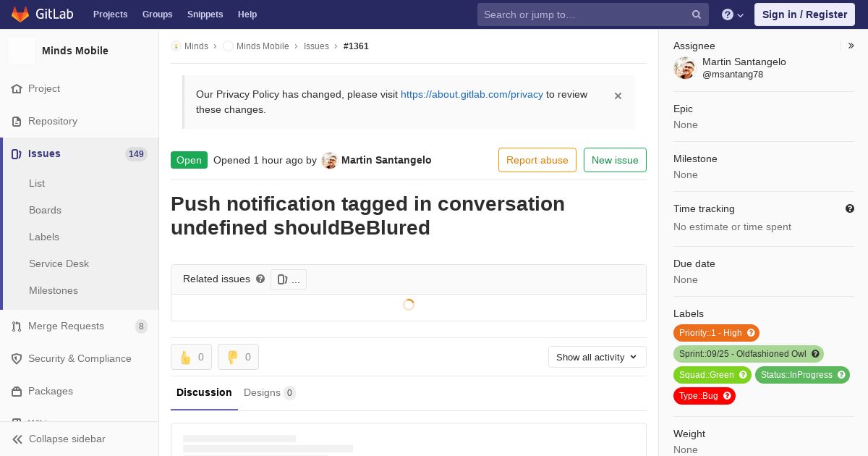
Task: Click Martin Santangelo author name link
Action: coord(386,160)
